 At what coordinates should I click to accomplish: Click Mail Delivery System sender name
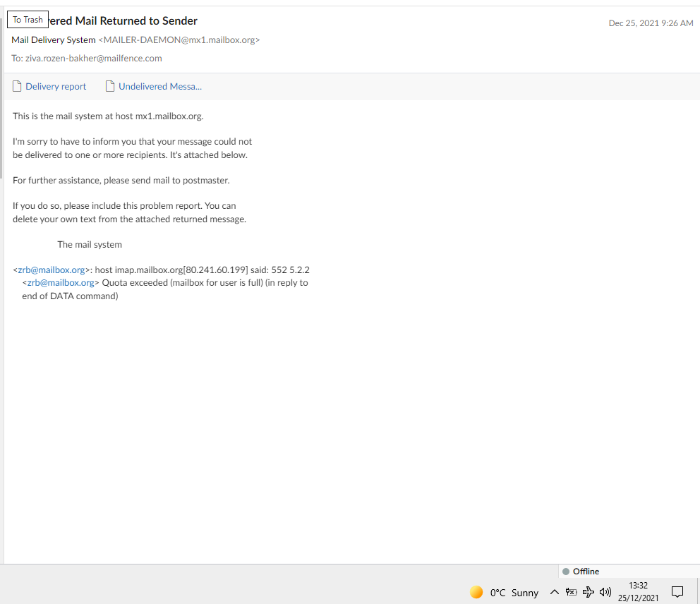coord(54,40)
